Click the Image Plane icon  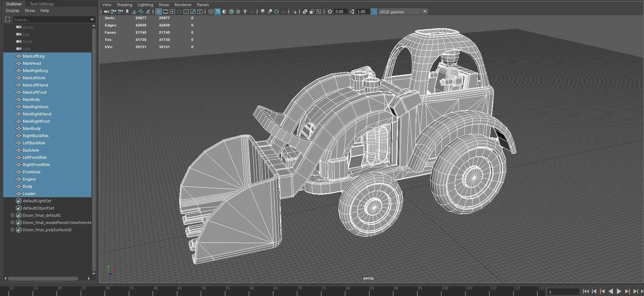pyautogui.click(x=134, y=12)
